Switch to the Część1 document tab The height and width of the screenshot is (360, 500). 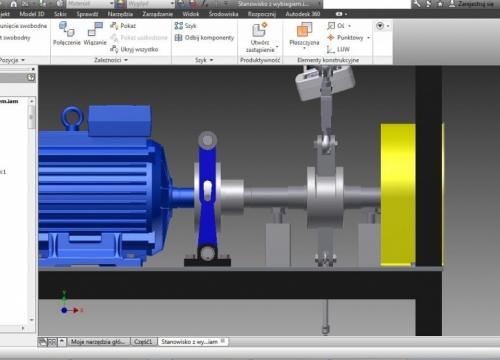(143, 342)
